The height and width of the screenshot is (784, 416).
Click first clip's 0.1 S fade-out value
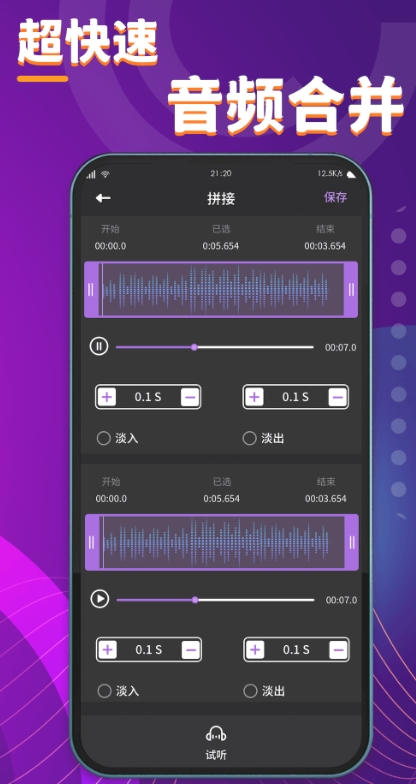point(296,398)
